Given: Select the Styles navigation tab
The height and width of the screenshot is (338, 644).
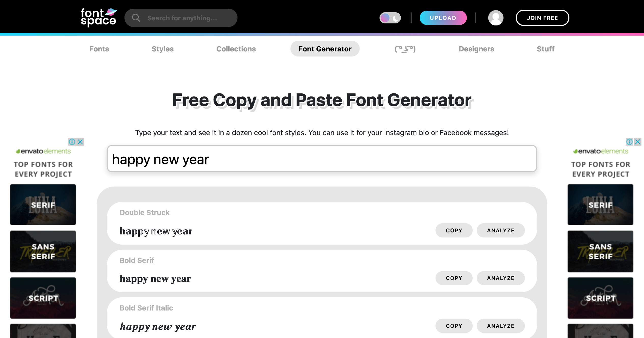Looking at the screenshot, I should point(163,49).
